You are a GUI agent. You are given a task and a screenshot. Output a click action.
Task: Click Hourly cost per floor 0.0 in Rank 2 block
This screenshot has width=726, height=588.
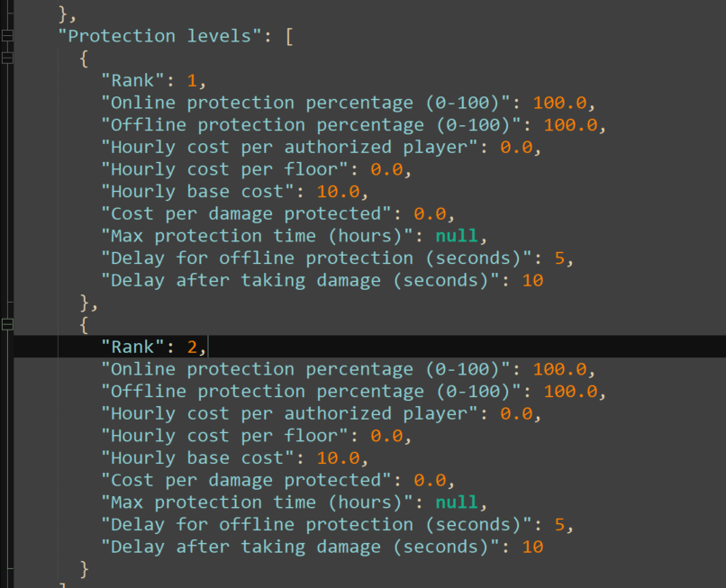pyautogui.click(x=386, y=436)
